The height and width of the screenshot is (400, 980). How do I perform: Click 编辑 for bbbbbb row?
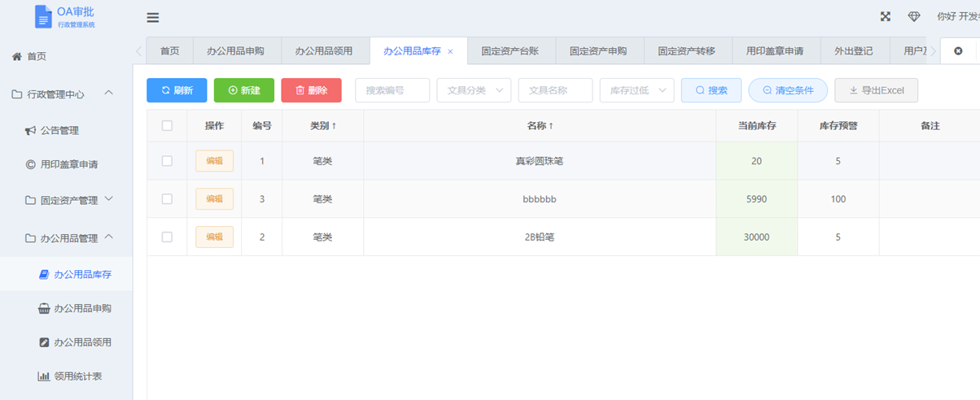click(214, 198)
